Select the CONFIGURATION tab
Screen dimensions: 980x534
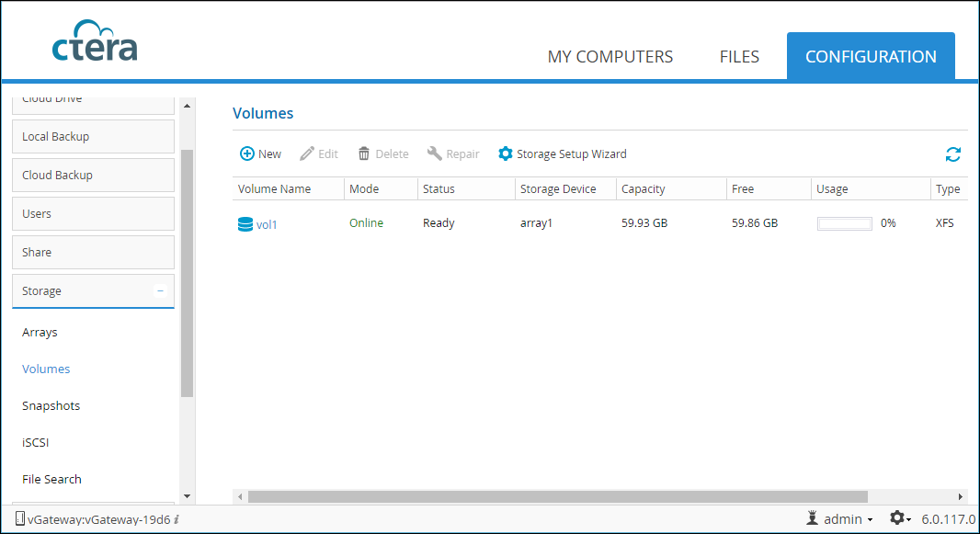coord(871,56)
